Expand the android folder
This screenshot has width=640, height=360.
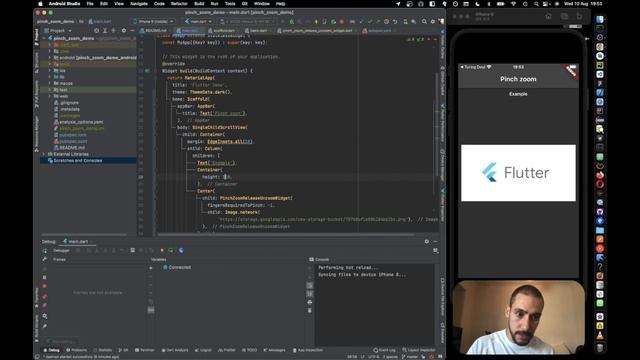click(x=50, y=58)
